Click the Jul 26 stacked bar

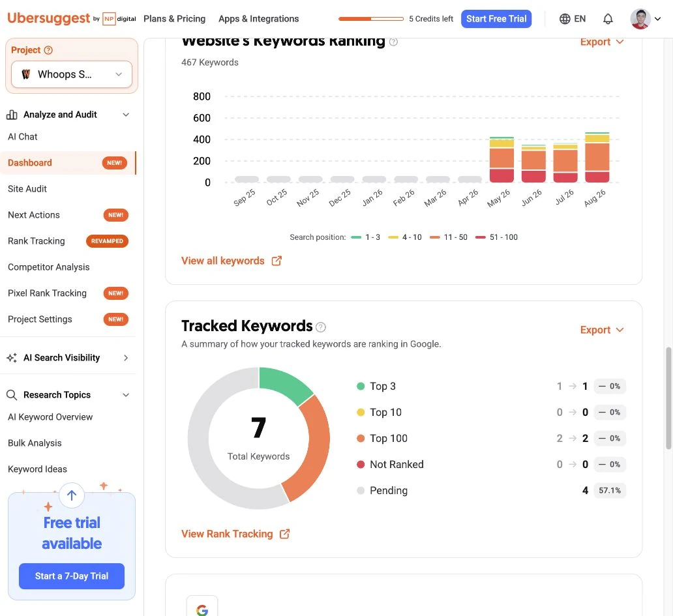(565, 163)
